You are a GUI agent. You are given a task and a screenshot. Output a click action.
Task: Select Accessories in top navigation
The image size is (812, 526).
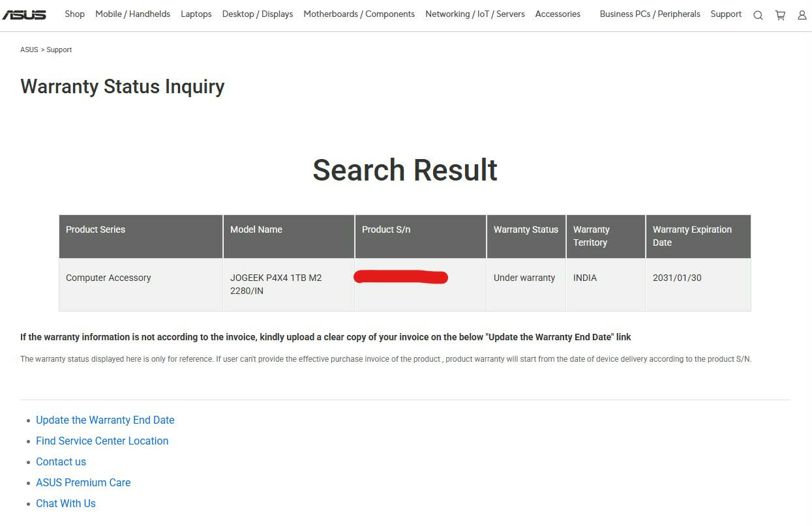[558, 14]
